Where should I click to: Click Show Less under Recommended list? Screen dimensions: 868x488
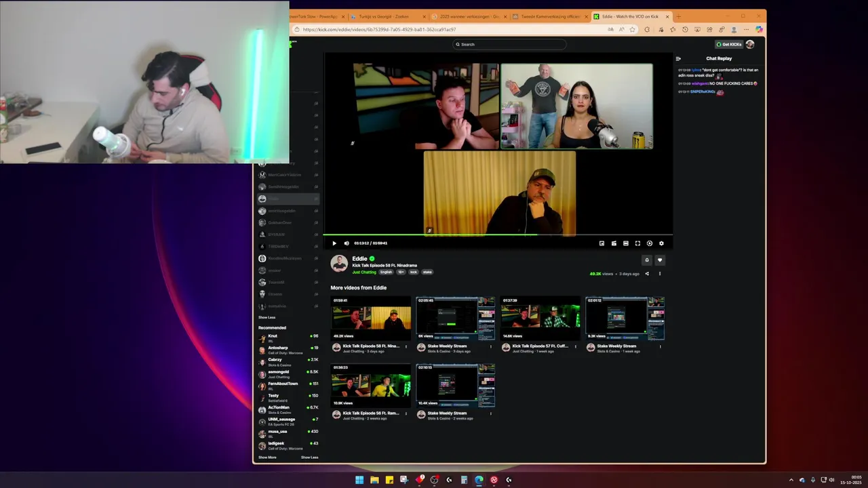pyautogui.click(x=309, y=457)
